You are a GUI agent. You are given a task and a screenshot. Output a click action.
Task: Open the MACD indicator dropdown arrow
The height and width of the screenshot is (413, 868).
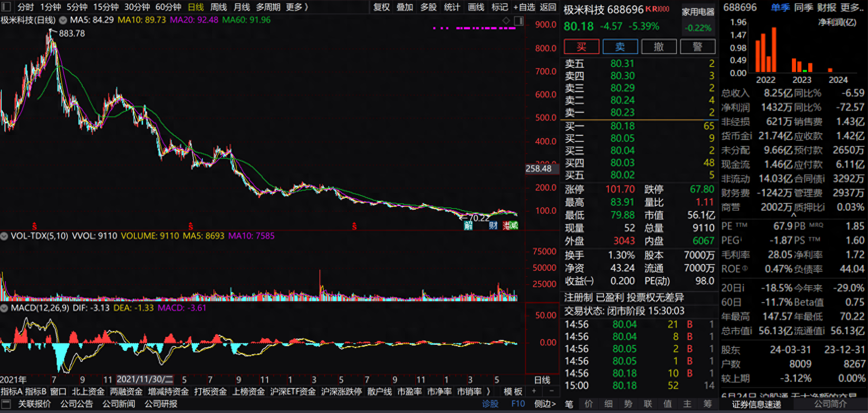[4, 308]
